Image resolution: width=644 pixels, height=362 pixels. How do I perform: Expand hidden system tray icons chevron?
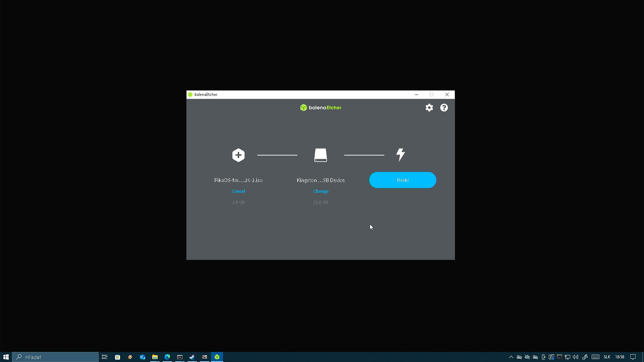[511, 357]
